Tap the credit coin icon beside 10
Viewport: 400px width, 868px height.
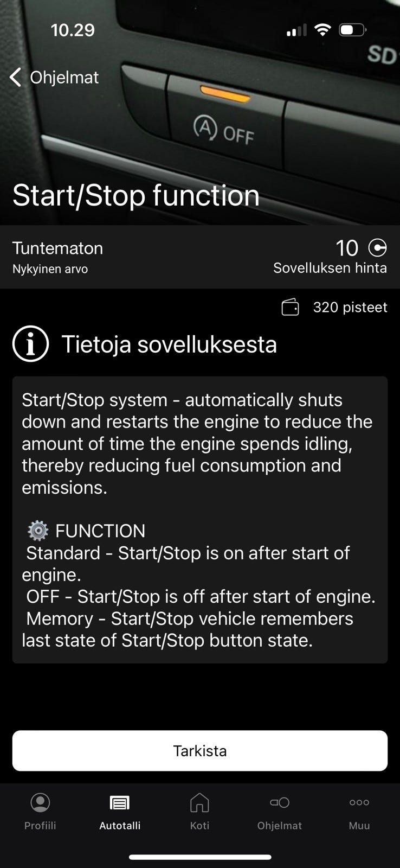[x=377, y=248]
